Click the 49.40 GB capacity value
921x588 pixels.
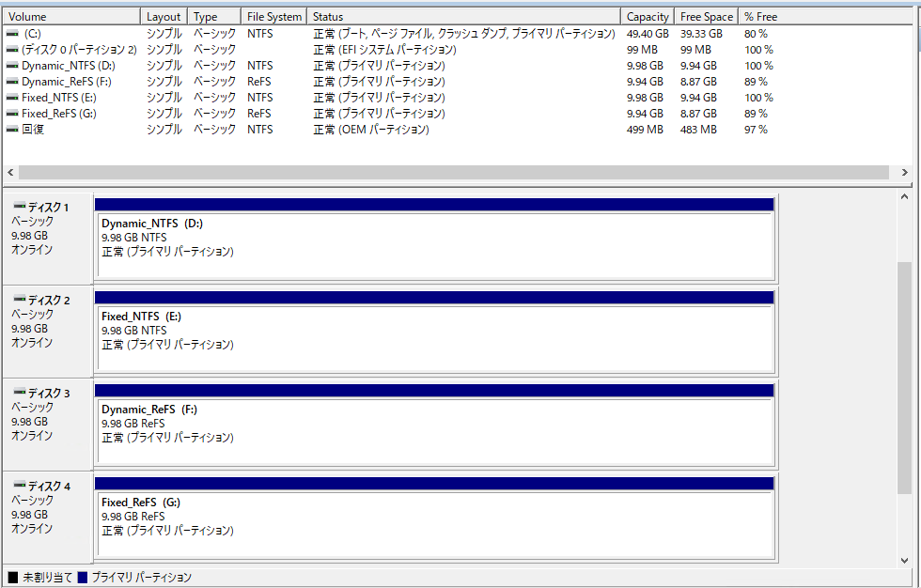pos(648,34)
